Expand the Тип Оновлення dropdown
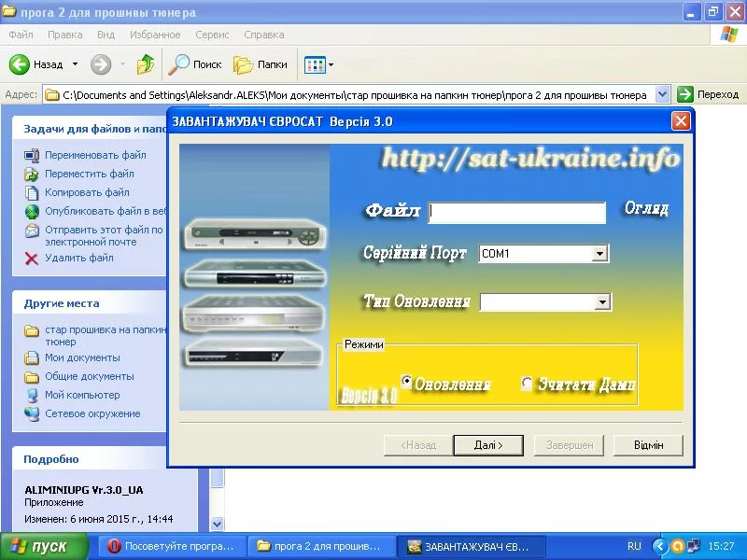This screenshot has height=560, width=747. [602, 302]
